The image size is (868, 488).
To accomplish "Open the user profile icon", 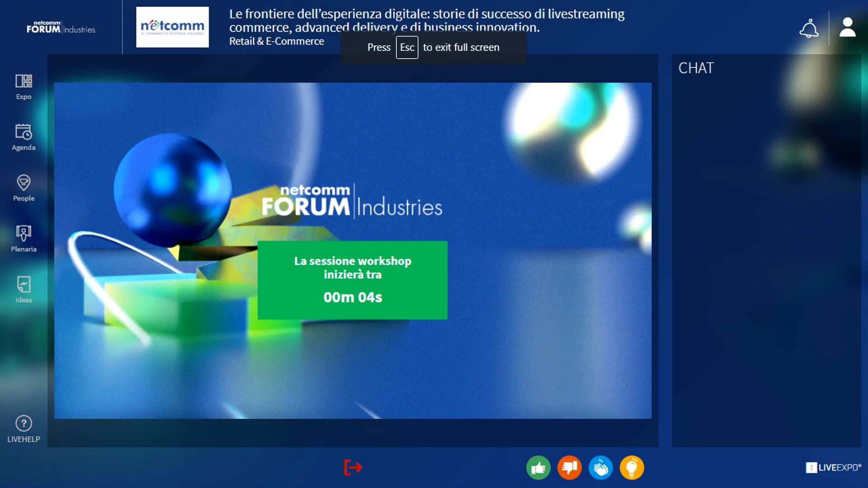I will [848, 28].
